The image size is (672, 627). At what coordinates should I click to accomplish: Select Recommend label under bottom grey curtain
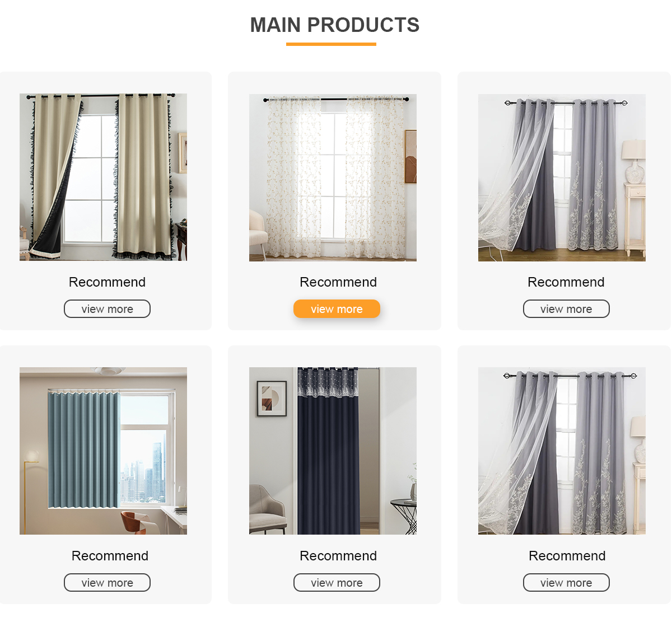pos(567,556)
